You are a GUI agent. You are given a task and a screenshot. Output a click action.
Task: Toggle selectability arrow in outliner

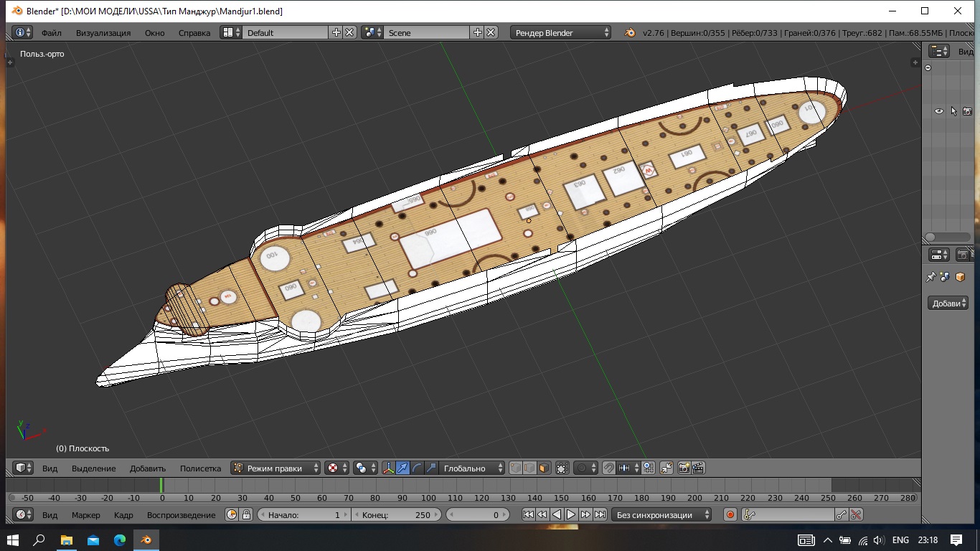click(x=953, y=111)
